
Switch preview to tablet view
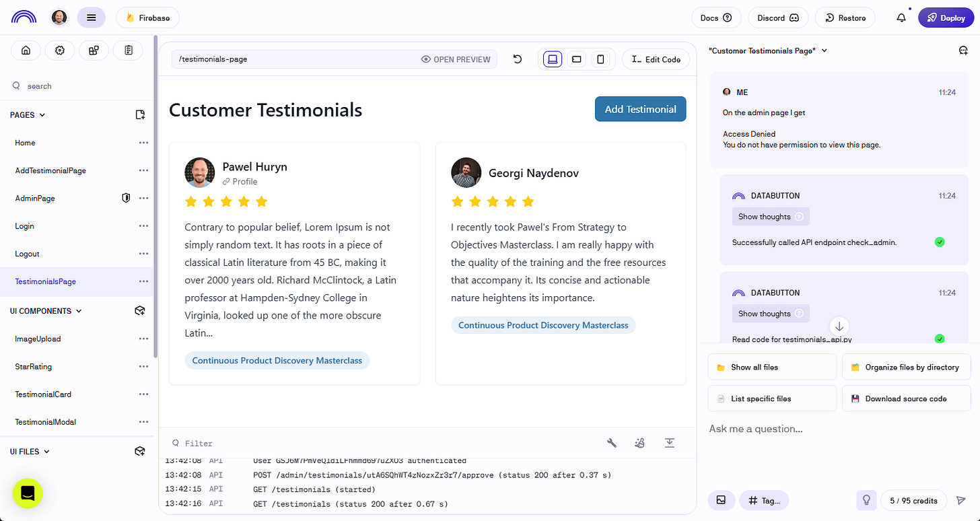tap(576, 59)
